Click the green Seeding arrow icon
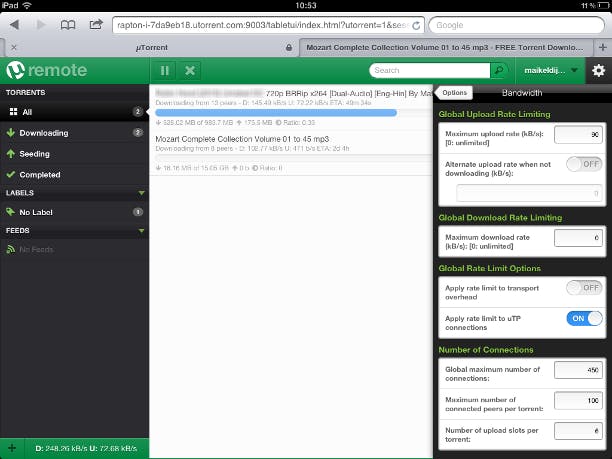This screenshot has height=459, width=612. (x=11, y=154)
